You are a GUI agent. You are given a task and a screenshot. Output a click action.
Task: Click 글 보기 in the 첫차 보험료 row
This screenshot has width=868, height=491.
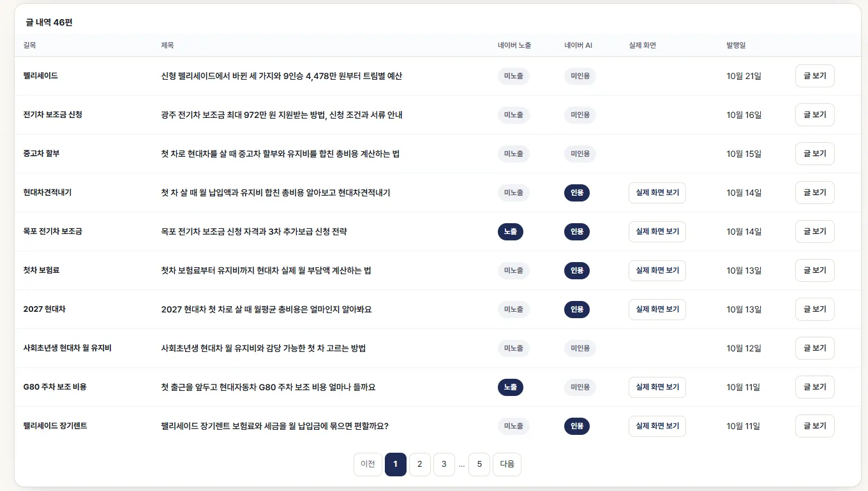pos(814,270)
